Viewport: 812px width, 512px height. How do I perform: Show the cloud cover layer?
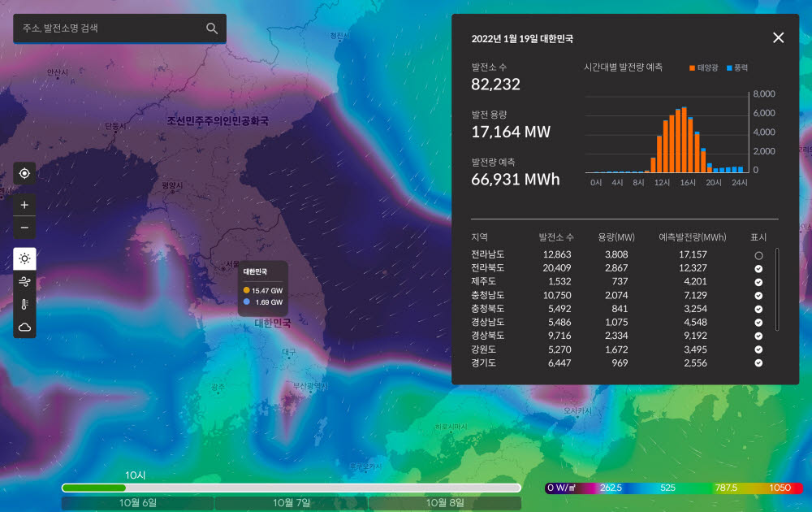coord(24,327)
